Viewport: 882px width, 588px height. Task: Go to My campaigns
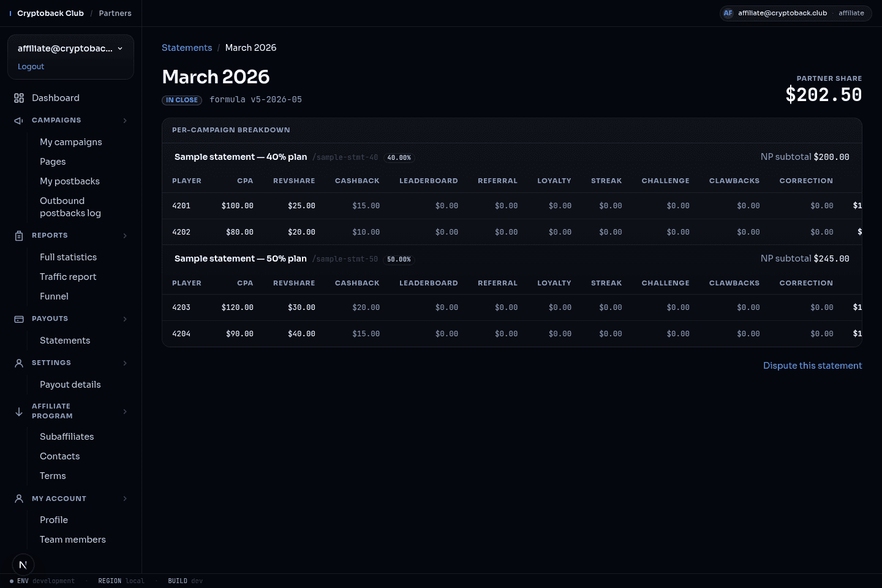pos(71,142)
